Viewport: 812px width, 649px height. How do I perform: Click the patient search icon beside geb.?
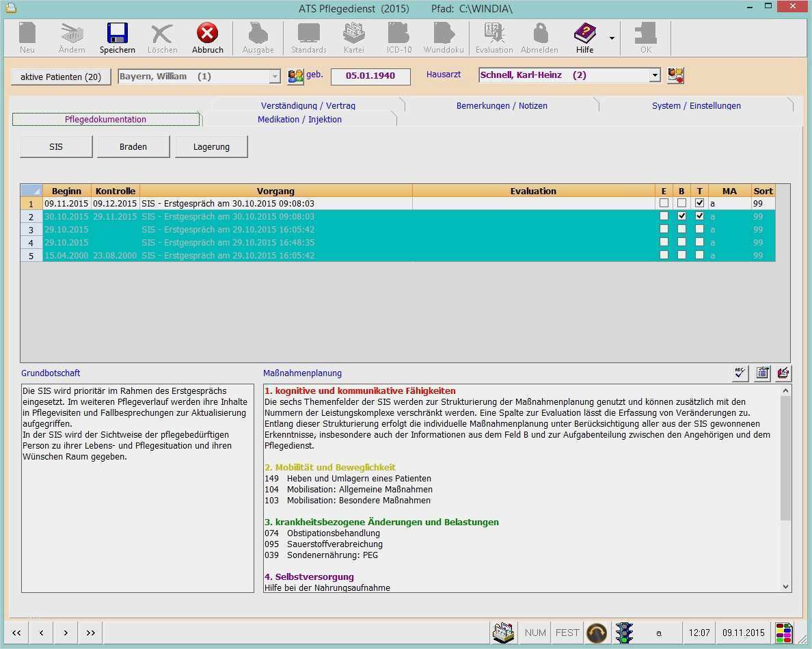(x=295, y=77)
